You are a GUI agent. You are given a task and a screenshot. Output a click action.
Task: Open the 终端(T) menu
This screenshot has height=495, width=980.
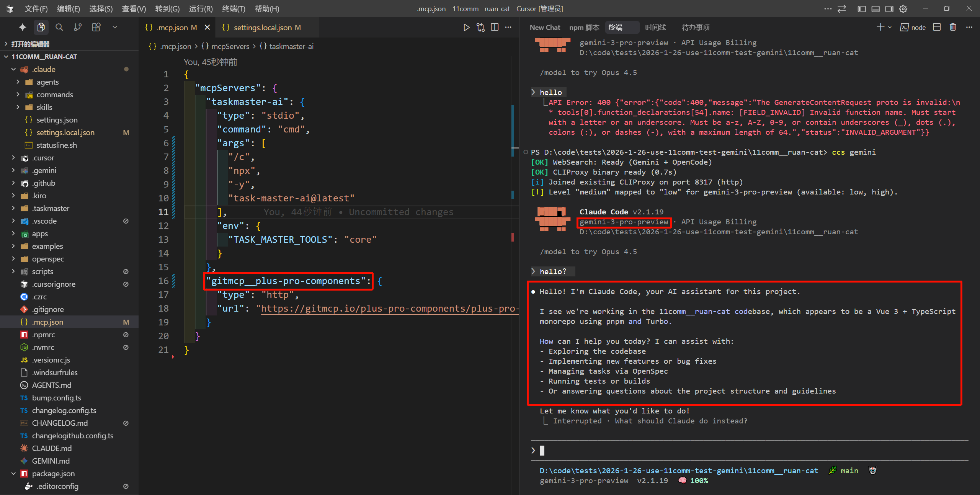coord(233,8)
